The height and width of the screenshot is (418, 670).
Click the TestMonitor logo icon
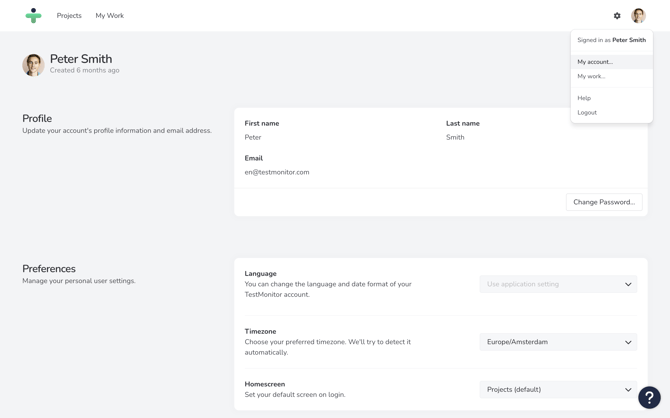click(x=33, y=16)
